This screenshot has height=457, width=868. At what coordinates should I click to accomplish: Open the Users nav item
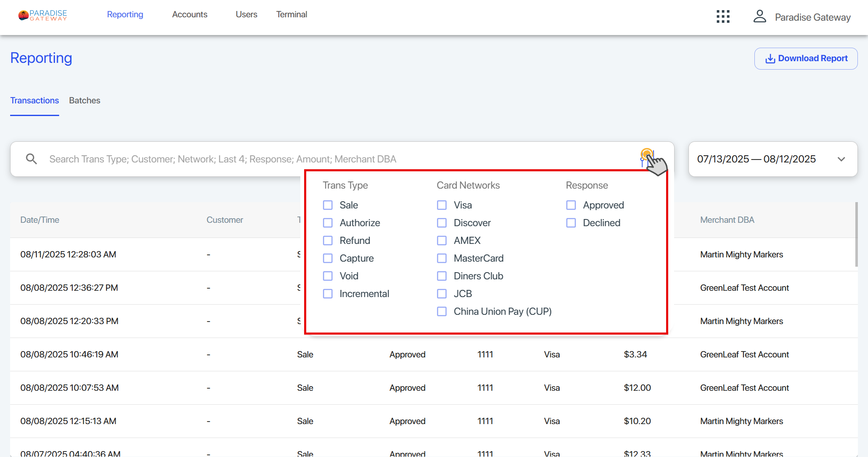point(246,14)
